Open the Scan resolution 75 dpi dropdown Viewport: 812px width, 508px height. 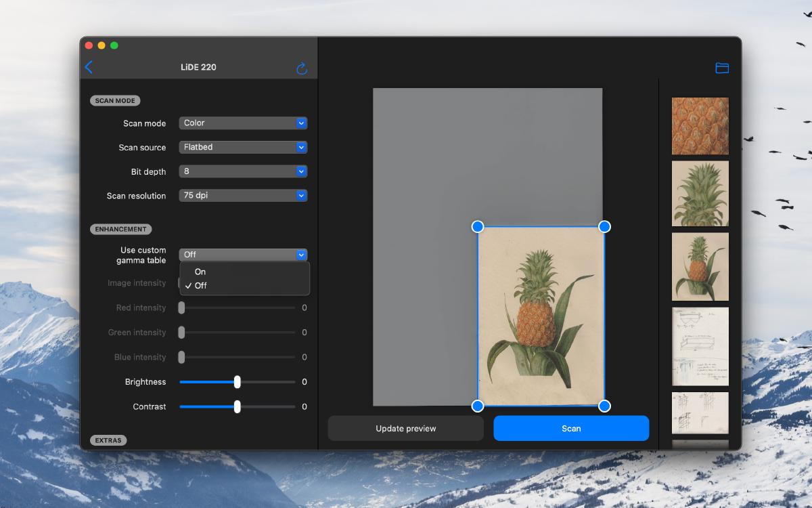pos(243,196)
